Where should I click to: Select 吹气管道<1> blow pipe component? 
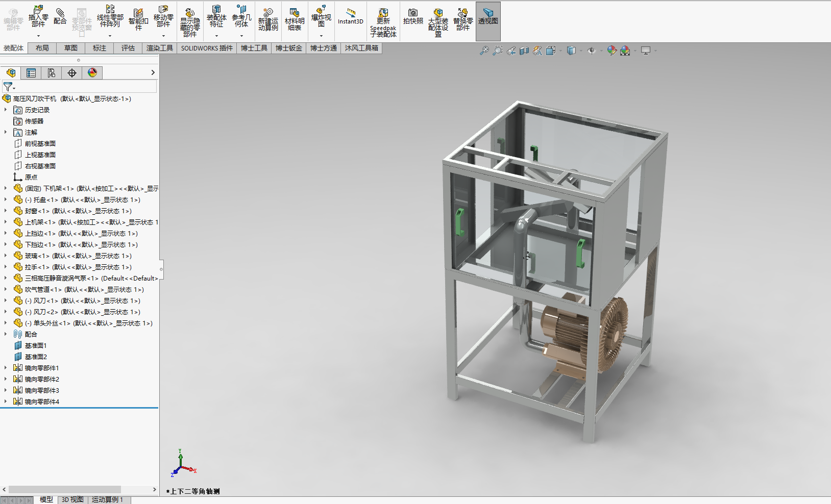[84, 289]
